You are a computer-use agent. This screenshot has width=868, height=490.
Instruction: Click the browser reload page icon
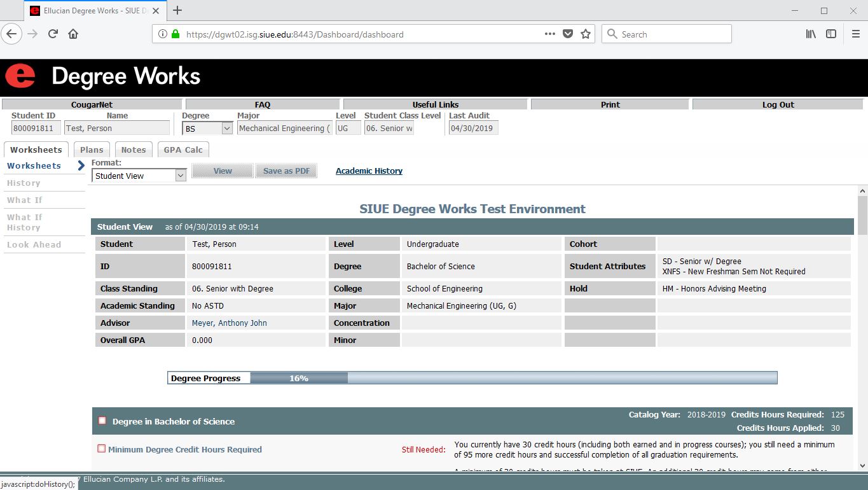click(x=53, y=34)
